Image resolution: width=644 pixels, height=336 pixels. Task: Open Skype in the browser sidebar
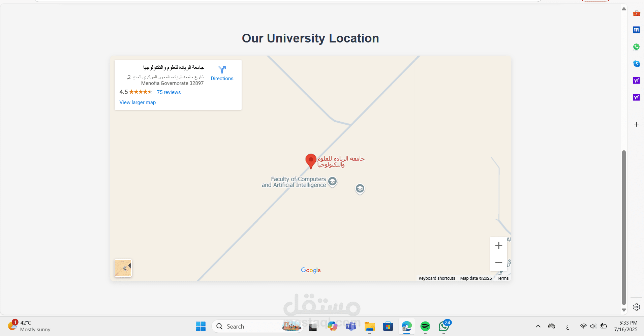pyautogui.click(x=636, y=64)
